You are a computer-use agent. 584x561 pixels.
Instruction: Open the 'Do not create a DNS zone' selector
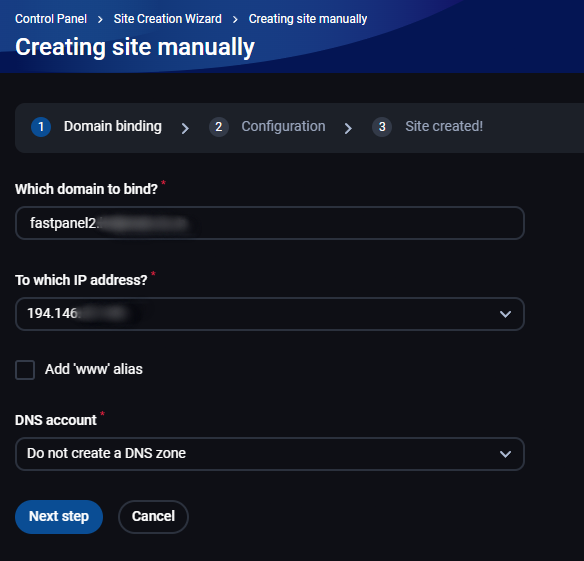(x=270, y=454)
